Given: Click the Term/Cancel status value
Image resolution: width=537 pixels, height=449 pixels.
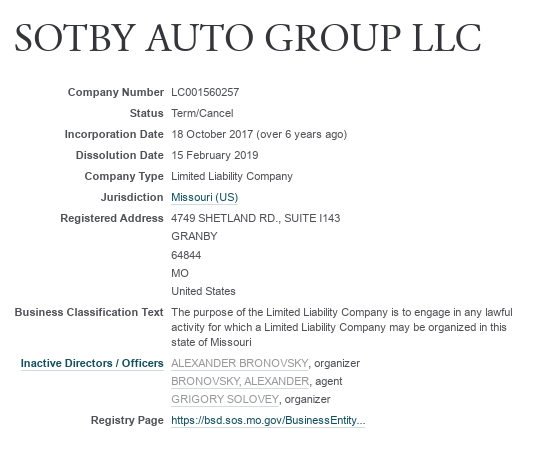Looking at the screenshot, I should [x=202, y=113].
